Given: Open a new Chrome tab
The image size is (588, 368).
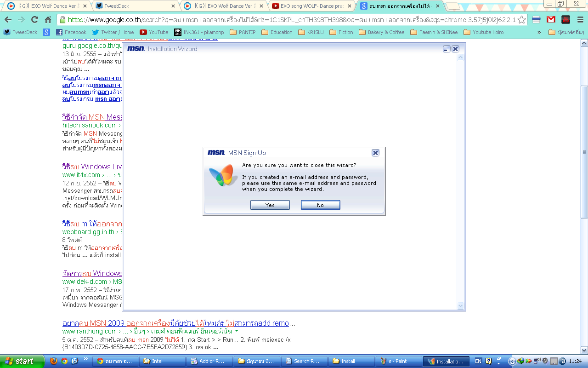Looking at the screenshot, I should 452,6.
